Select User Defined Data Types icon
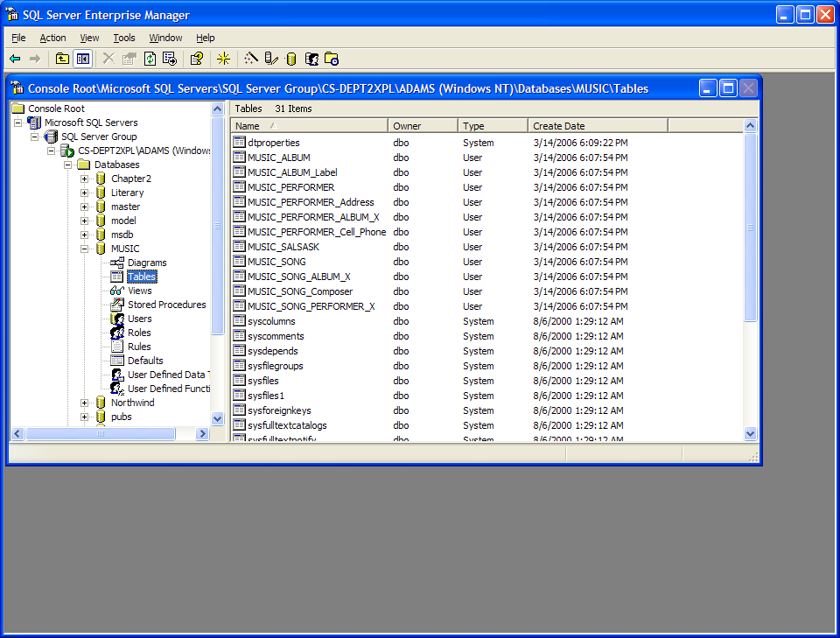Viewport: 840px width, 638px height. [116, 375]
